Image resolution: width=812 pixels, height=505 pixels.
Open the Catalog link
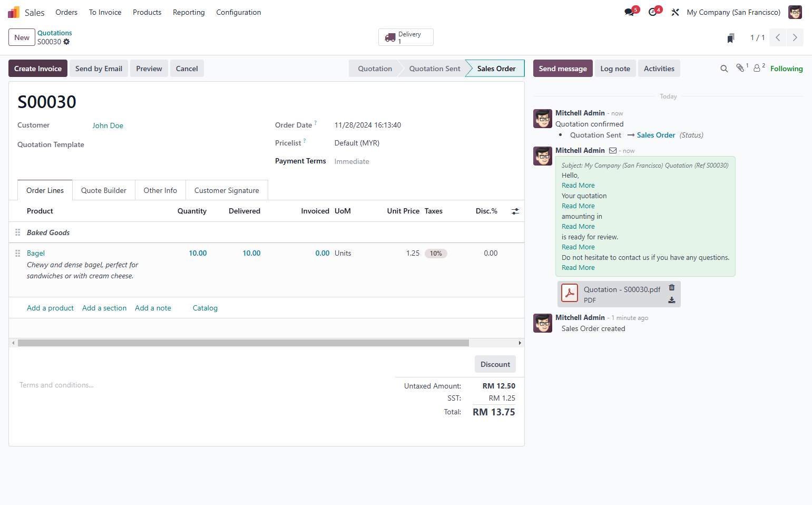point(205,308)
